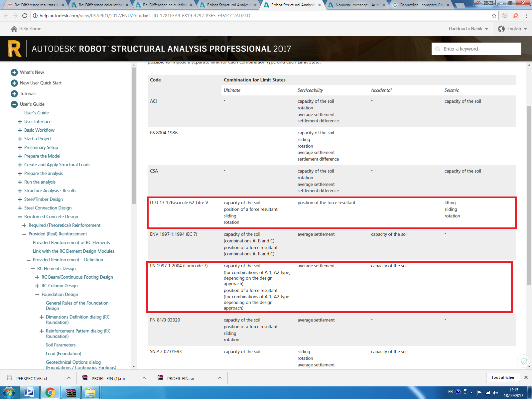
Task: Open Geotechnical Options dialog topic
Action: pos(81,365)
